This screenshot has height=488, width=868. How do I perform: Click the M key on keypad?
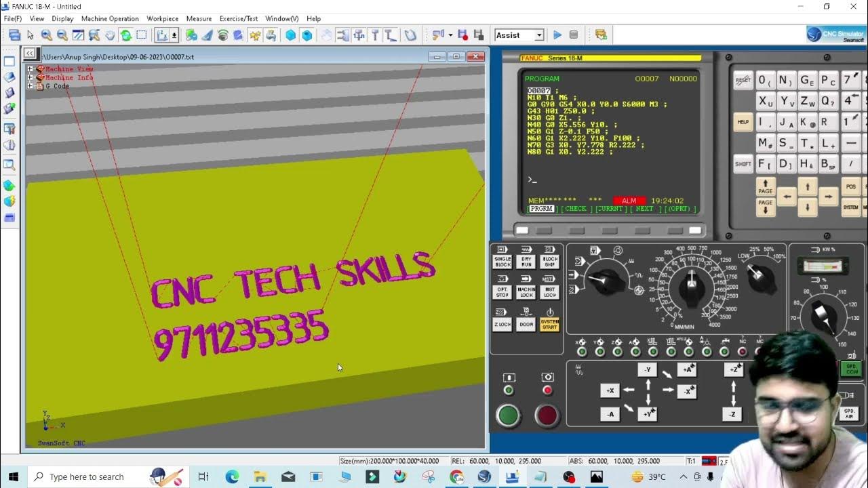766,144
